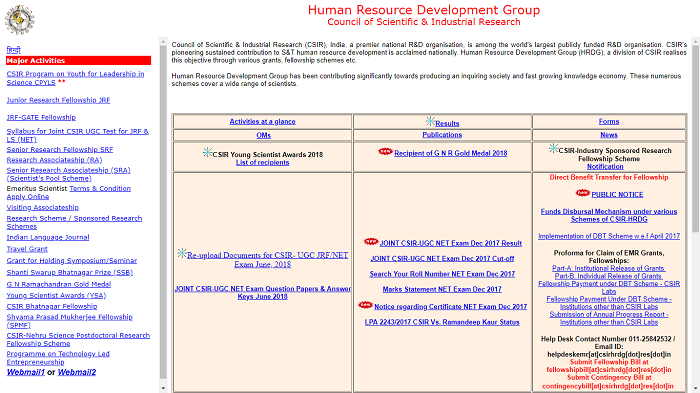Image resolution: width=700 pixels, height=393 pixels.
Task: Open Webmail1 link
Action: pyautogui.click(x=25, y=372)
